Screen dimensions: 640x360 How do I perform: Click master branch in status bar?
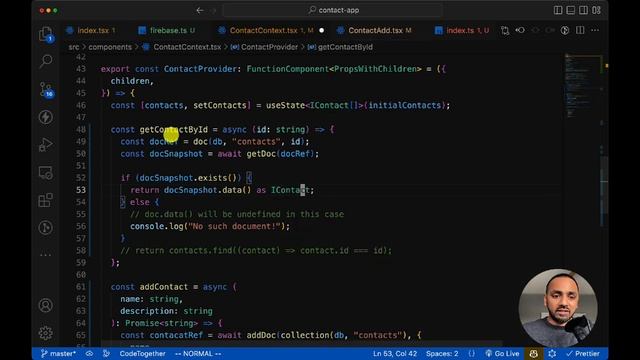(58, 353)
